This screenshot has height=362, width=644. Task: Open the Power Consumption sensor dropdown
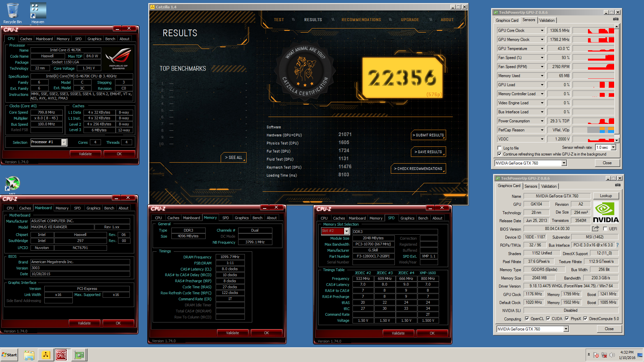tap(542, 121)
